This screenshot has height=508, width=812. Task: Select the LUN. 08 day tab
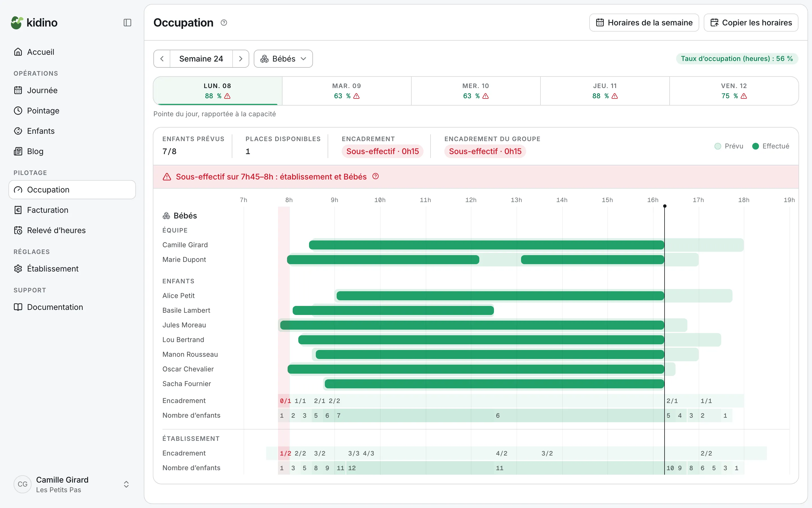(217, 91)
